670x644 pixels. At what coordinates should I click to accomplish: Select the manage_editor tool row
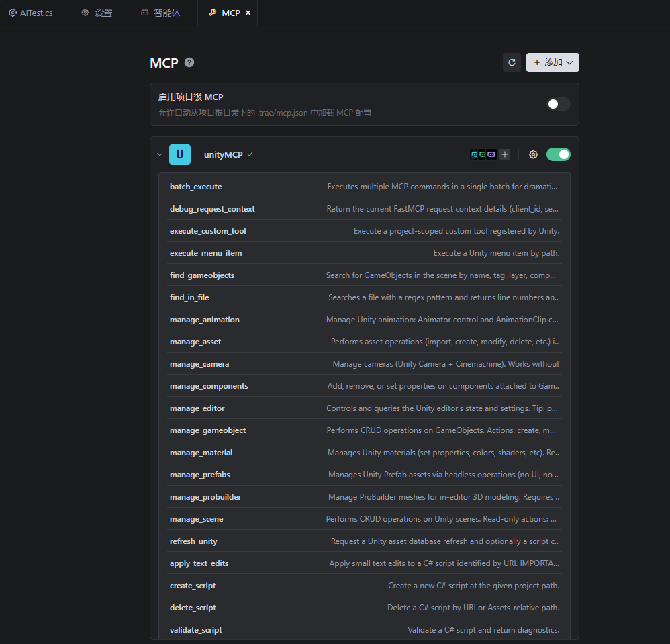point(364,408)
